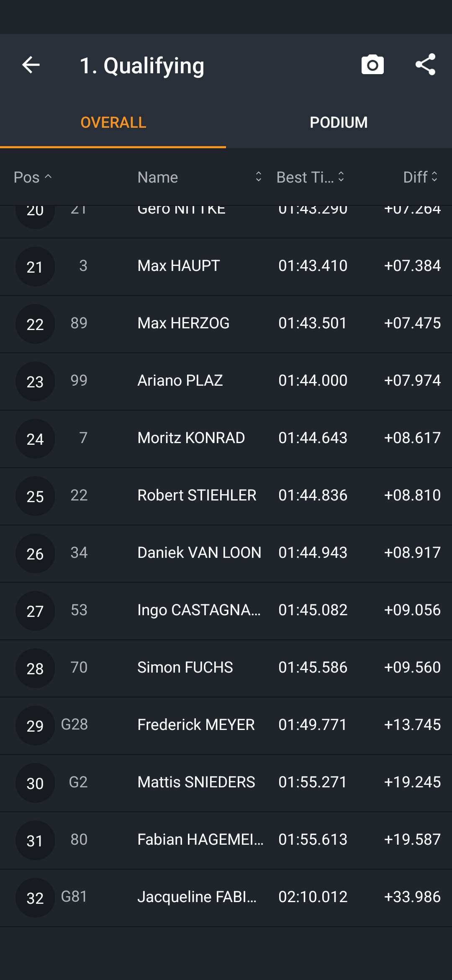The image size is (452, 980).
Task: Tap position 29 circle badge
Action: point(35,726)
